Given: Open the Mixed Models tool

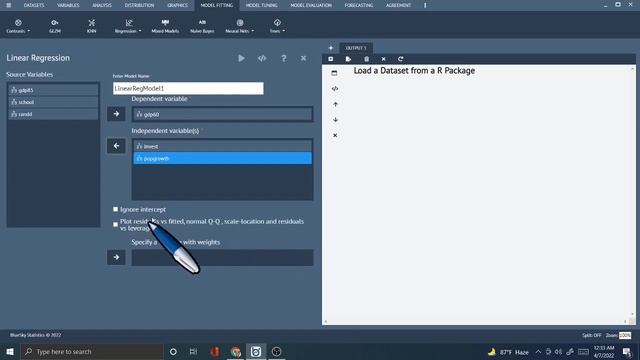Looking at the screenshot, I should point(165,26).
